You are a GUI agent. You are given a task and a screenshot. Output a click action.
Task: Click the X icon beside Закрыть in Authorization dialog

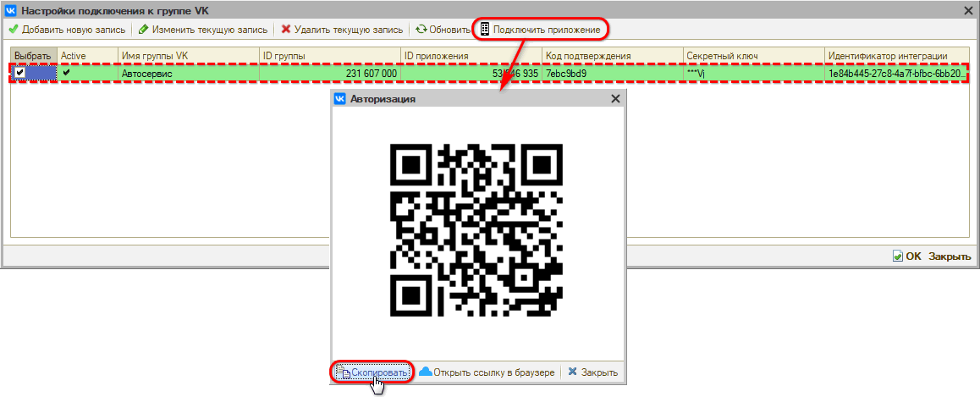[x=573, y=372]
